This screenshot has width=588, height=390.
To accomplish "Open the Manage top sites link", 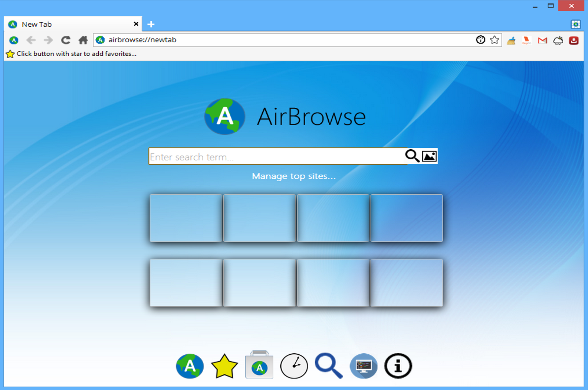I will pyautogui.click(x=294, y=176).
